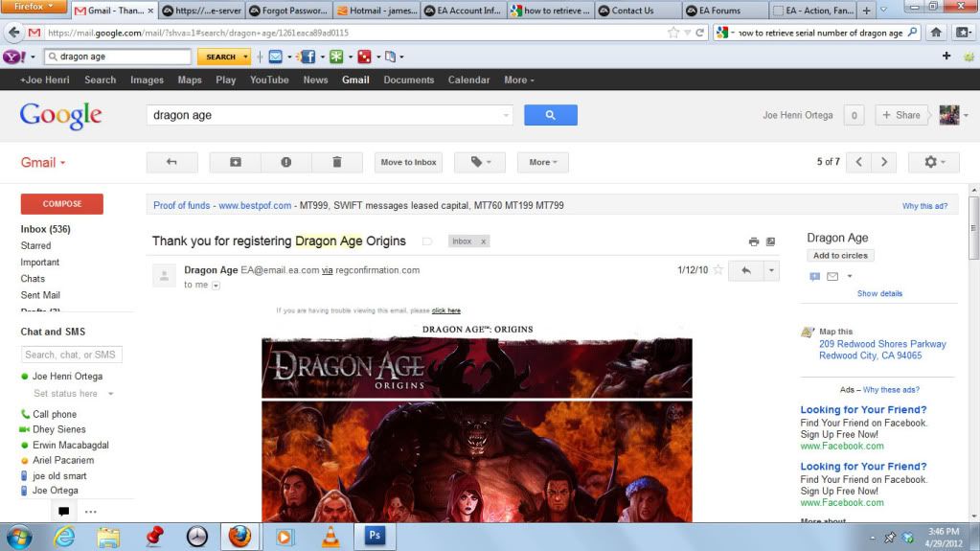
Task: Expand the More actions dropdown
Action: (542, 162)
